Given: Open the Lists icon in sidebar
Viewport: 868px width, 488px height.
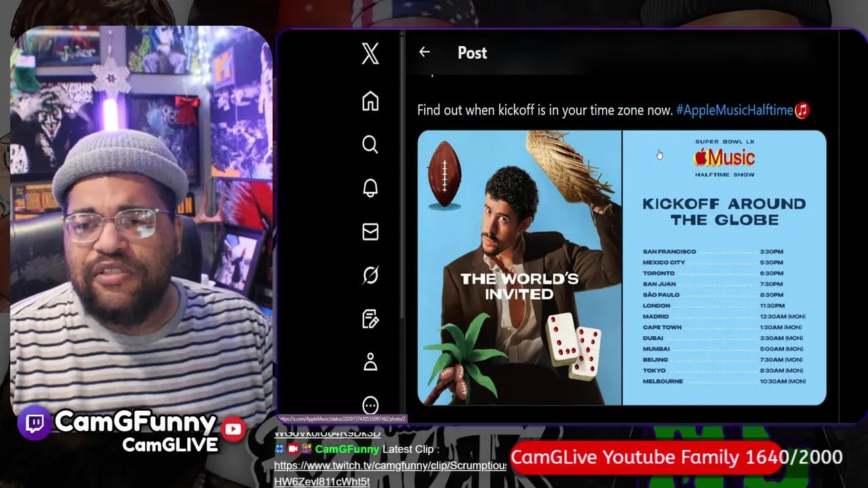Looking at the screenshot, I should pyautogui.click(x=370, y=319).
